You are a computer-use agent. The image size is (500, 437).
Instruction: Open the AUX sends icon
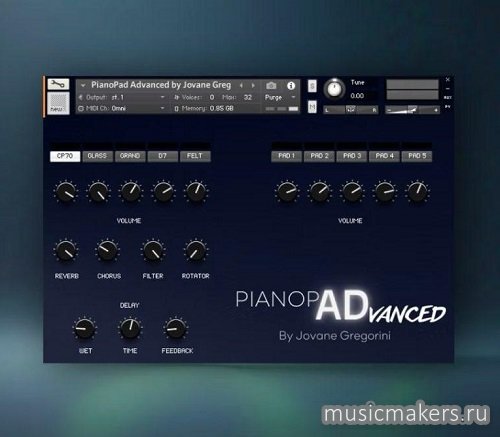(x=448, y=97)
